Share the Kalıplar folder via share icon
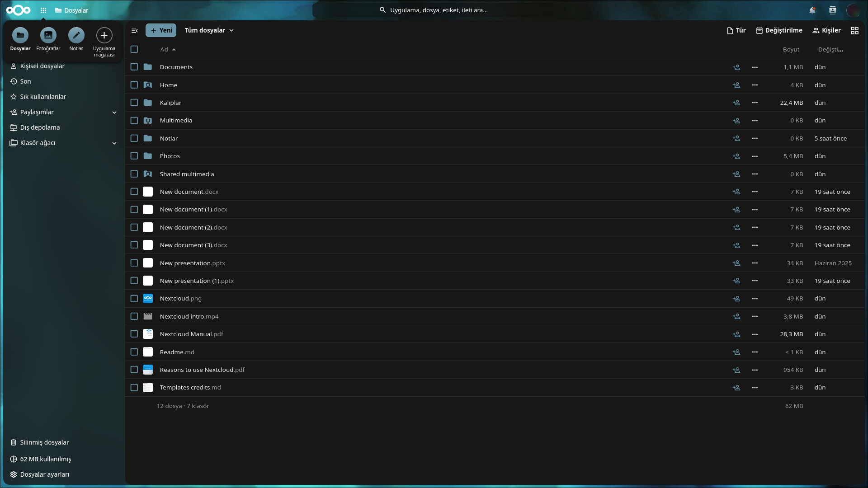The width and height of the screenshot is (868, 488). [736, 103]
